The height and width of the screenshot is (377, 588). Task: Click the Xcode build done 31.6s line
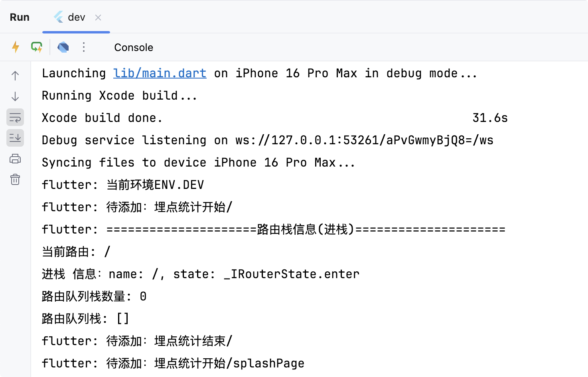(x=275, y=118)
